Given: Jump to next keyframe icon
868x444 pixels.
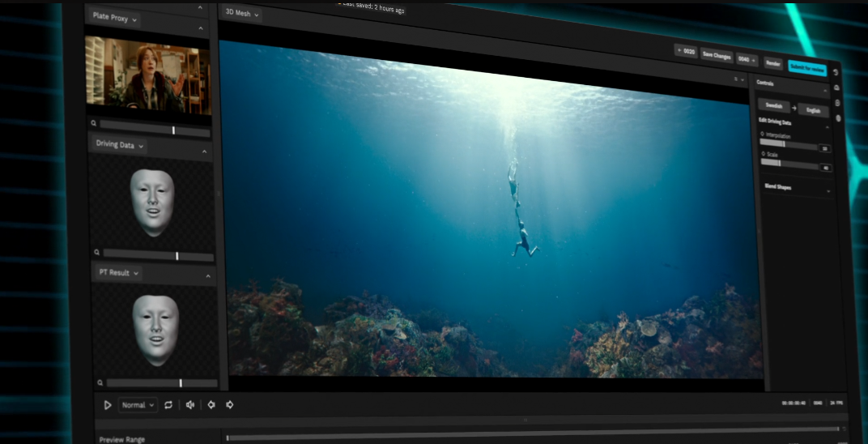Looking at the screenshot, I should [x=229, y=405].
